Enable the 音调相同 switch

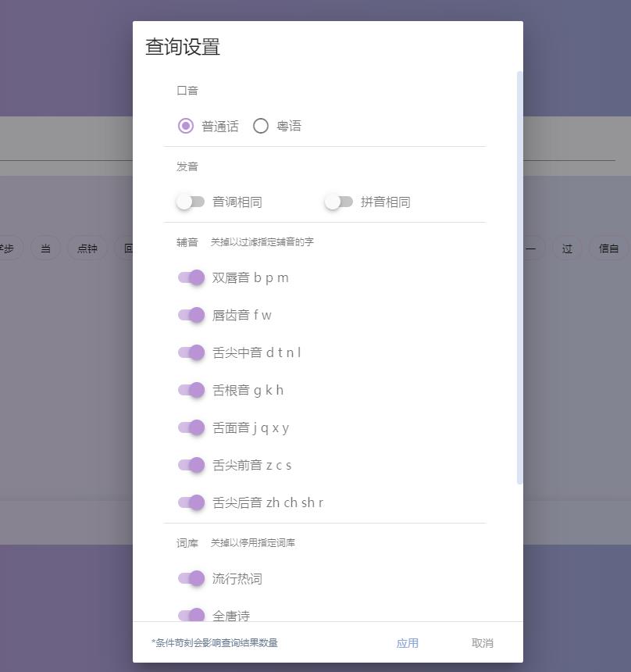tap(190, 202)
